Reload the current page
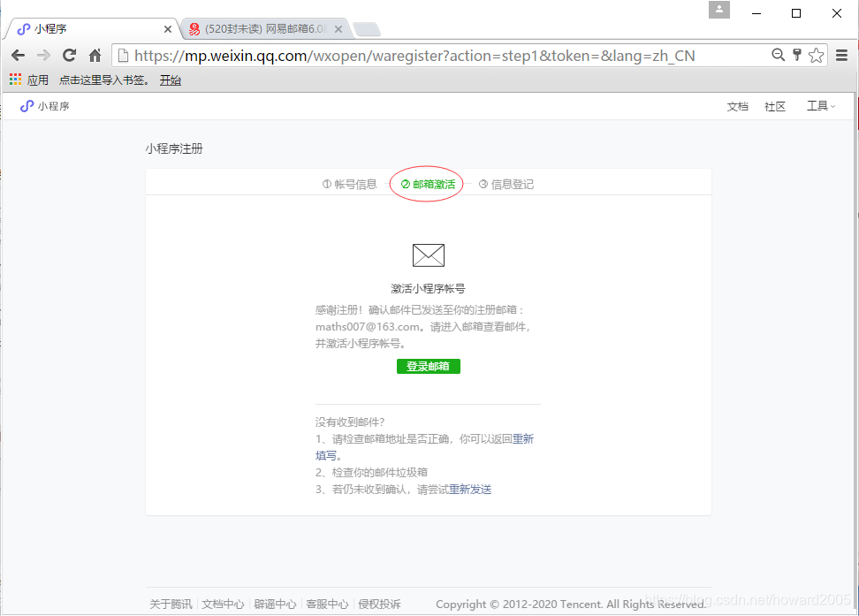Viewport: 859px width, 616px height. pyautogui.click(x=69, y=55)
